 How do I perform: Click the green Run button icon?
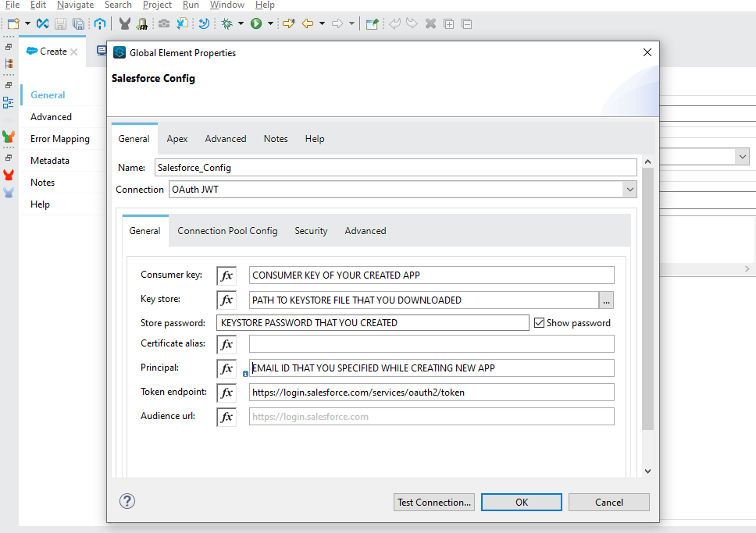point(256,23)
